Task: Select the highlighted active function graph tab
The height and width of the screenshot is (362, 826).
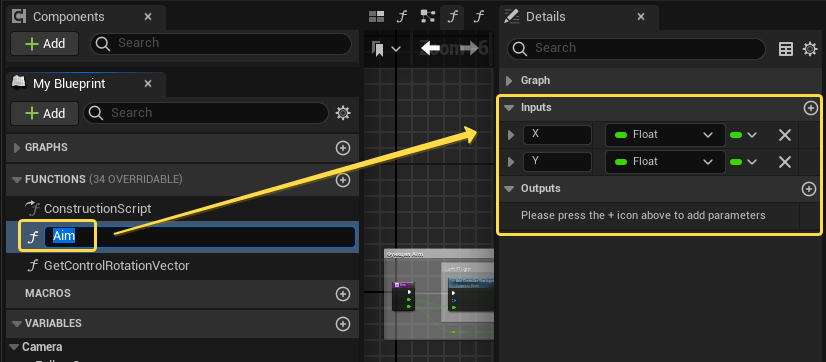Action: click(x=453, y=17)
